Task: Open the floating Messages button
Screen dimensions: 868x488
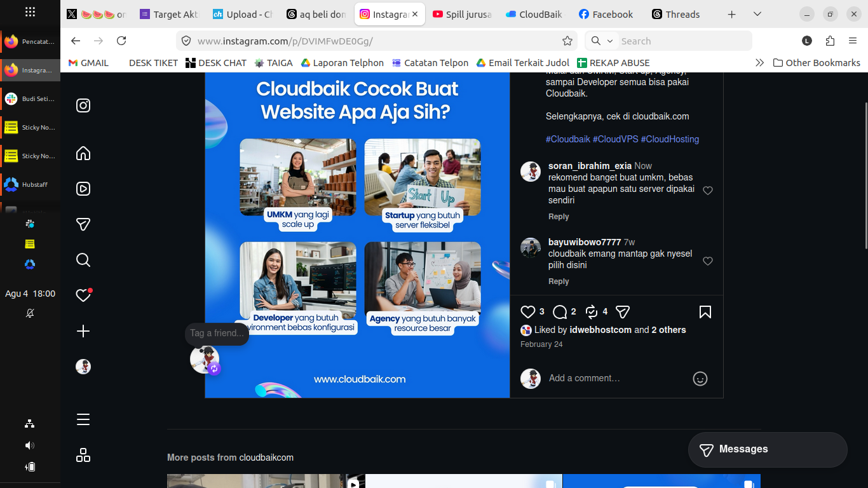Action: 768,450
